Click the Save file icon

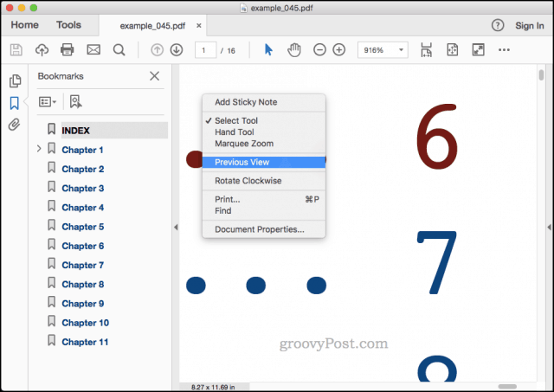pyautogui.click(x=16, y=50)
